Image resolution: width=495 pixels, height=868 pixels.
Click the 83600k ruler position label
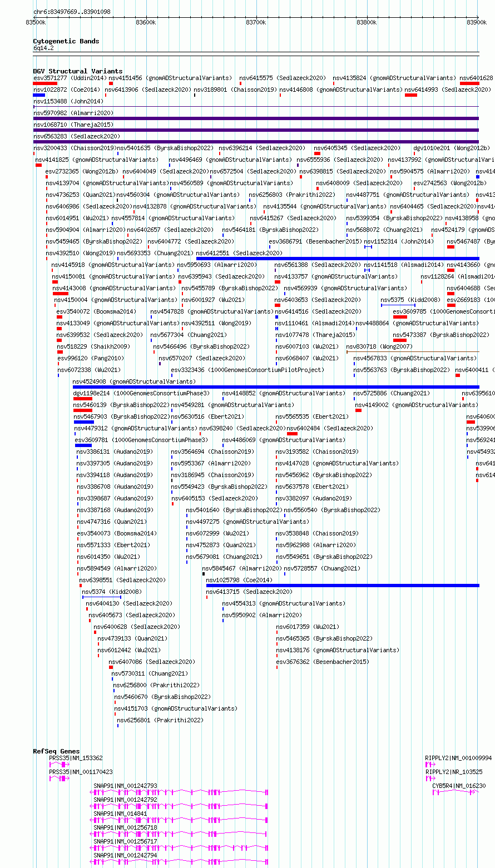146,22
